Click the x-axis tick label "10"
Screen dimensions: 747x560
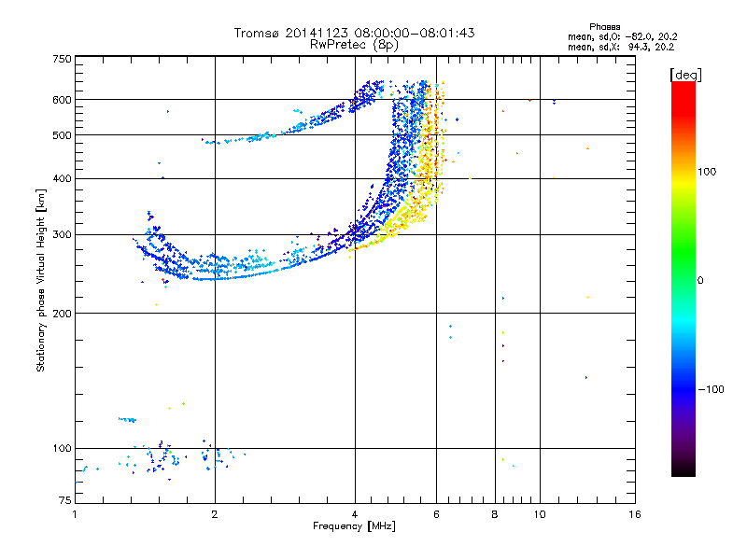coord(540,514)
